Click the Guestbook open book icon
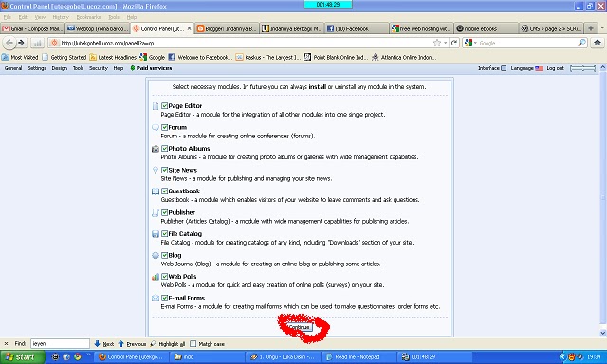The height and width of the screenshot is (364, 607). 156,191
